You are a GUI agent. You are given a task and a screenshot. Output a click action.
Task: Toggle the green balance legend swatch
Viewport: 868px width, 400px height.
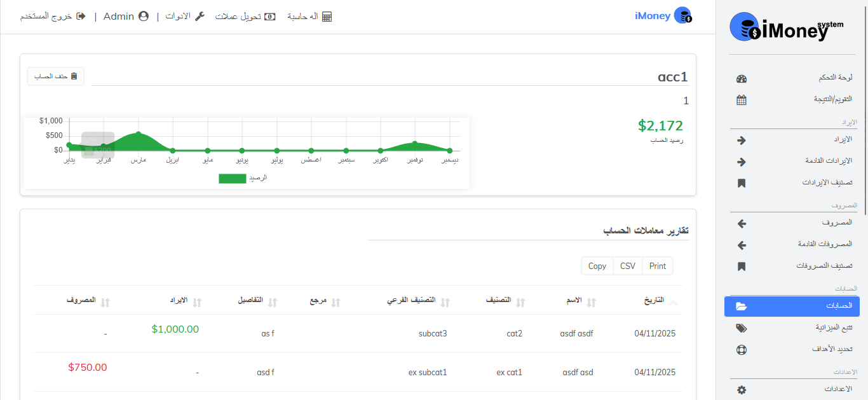click(232, 179)
